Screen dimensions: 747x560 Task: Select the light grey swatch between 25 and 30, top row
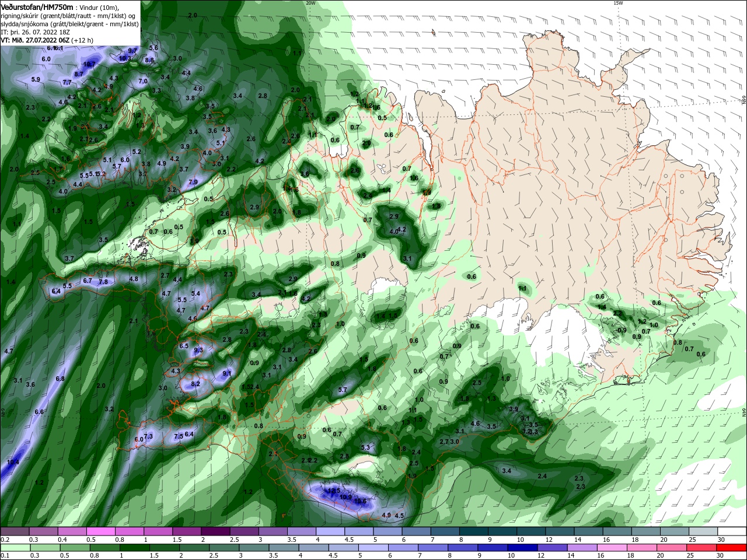(704, 531)
